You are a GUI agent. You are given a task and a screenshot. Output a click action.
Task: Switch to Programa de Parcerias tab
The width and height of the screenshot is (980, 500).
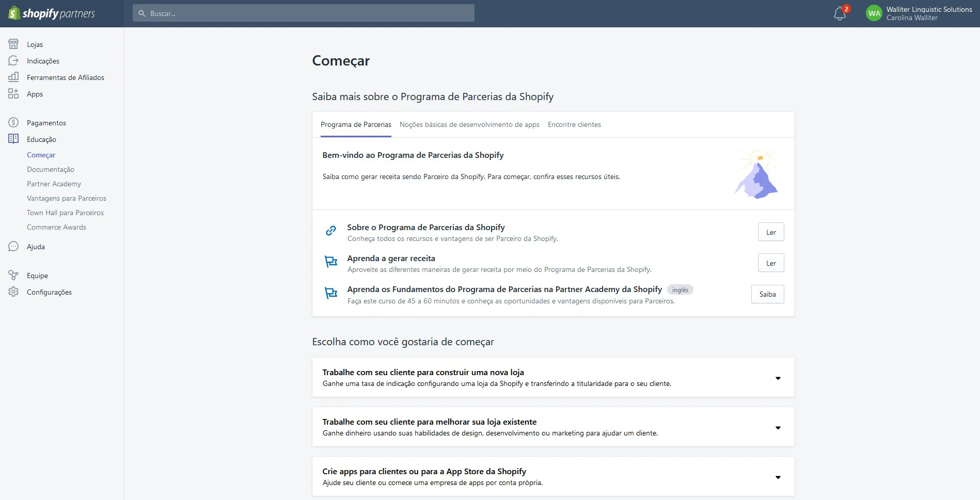(356, 124)
